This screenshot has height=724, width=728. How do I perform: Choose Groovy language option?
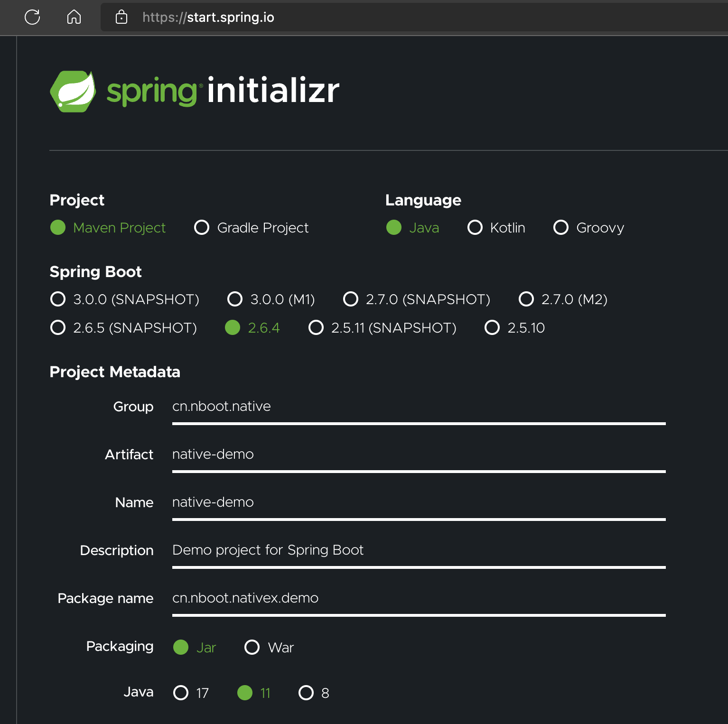coord(561,228)
